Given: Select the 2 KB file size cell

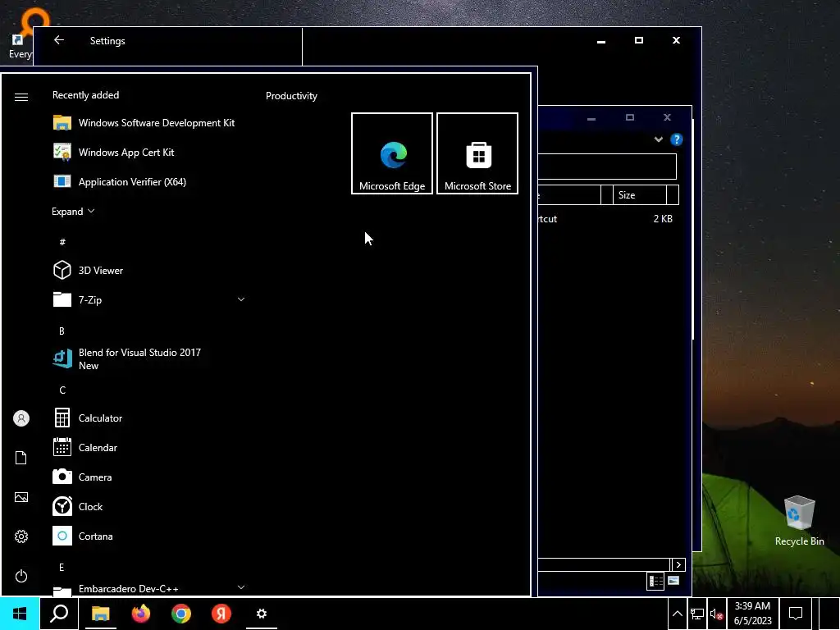Looking at the screenshot, I should (x=663, y=218).
